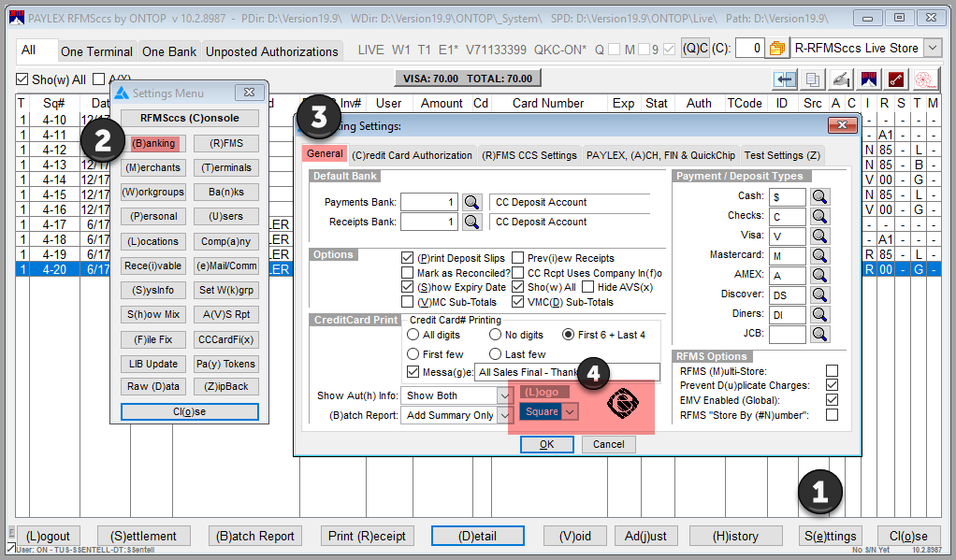Switch to Unposted Authorizations tab
Screen dimensions: 956x560
[x=272, y=51]
